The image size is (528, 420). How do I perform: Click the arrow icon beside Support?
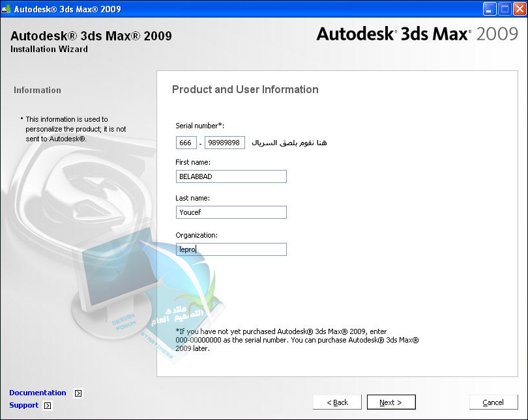point(48,406)
